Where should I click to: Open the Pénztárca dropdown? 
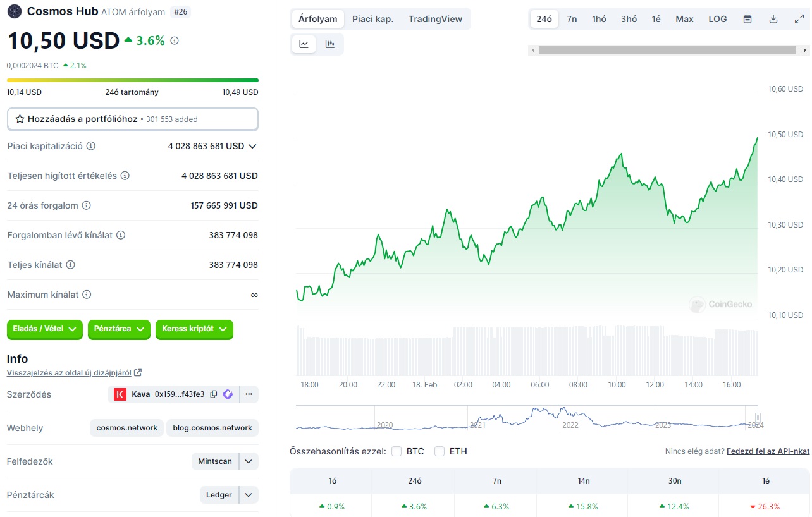[119, 329]
